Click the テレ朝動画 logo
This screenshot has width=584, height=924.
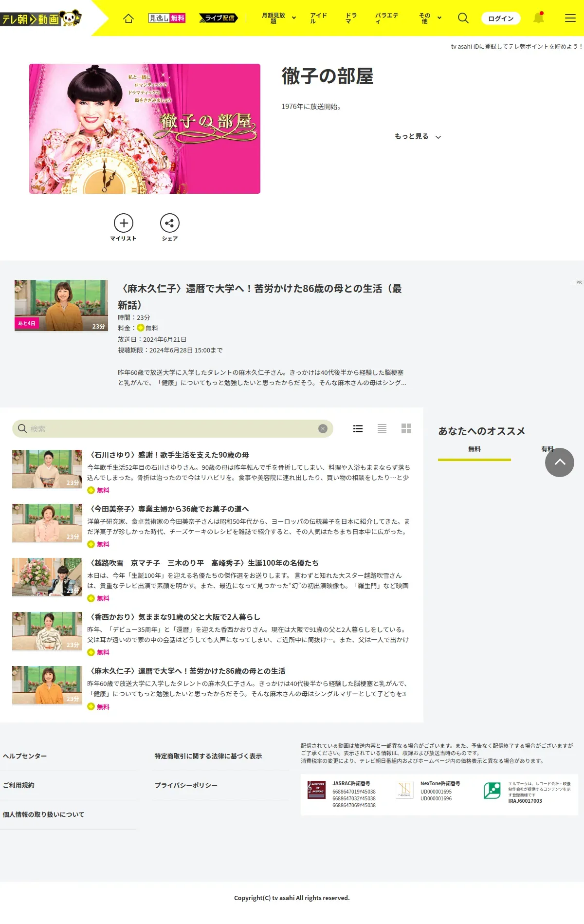click(x=41, y=18)
